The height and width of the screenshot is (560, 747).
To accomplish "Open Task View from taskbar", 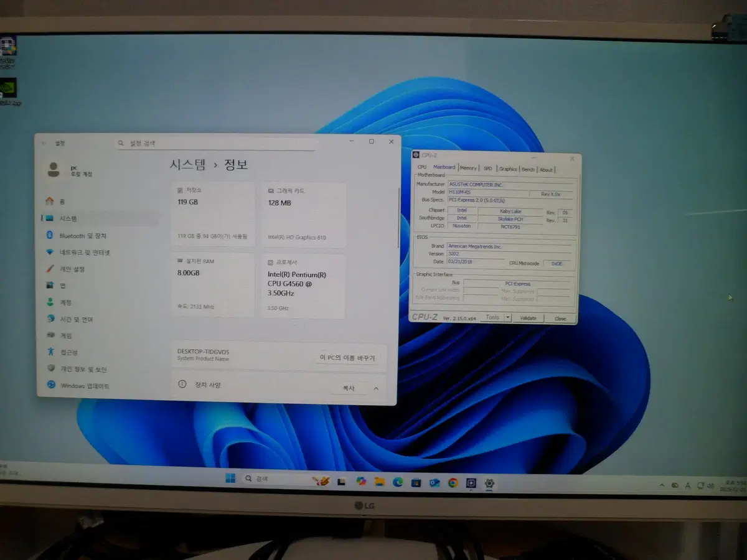I will click(x=341, y=481).
